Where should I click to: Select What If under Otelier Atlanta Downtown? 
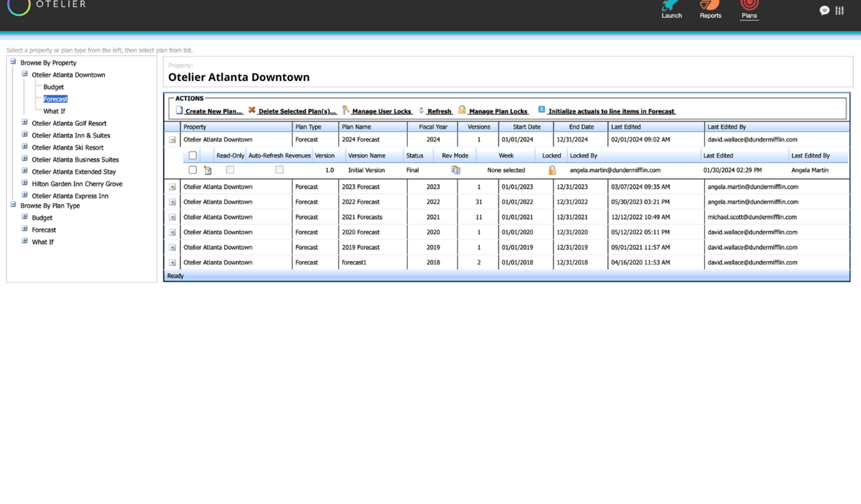[x=54, y=111]
